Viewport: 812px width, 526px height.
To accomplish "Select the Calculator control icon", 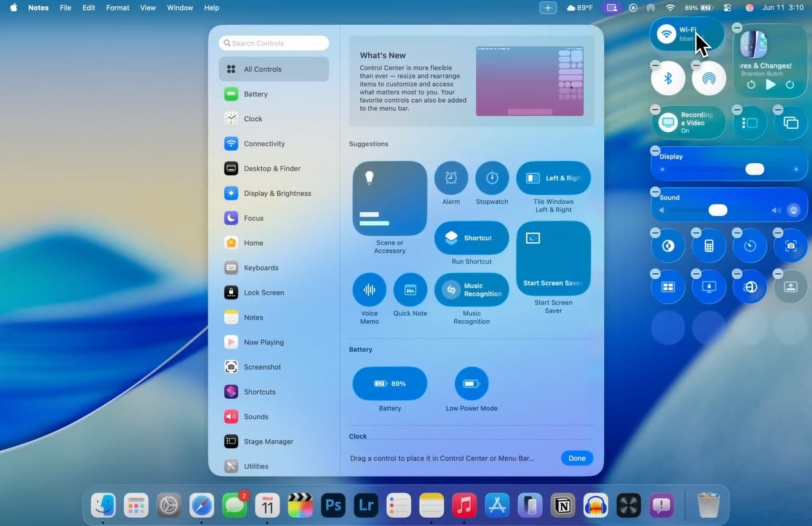I will point(709,244).
